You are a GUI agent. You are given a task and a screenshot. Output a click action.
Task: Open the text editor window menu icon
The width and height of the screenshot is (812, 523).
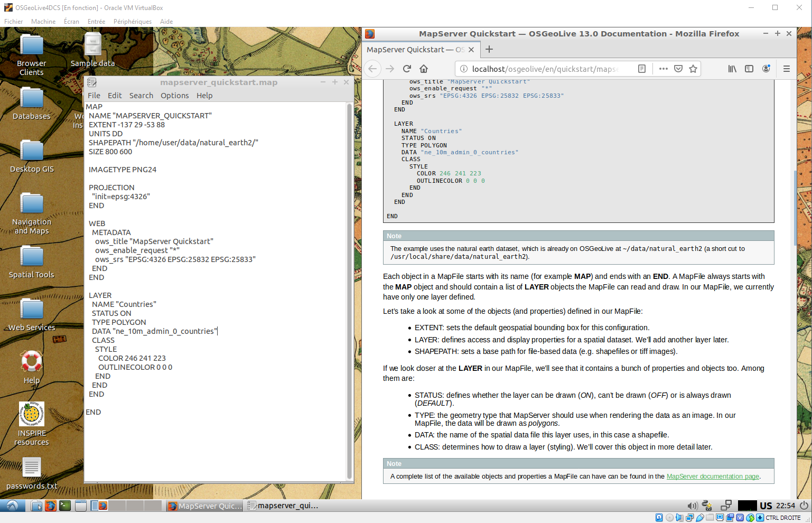tap(92, 82)
